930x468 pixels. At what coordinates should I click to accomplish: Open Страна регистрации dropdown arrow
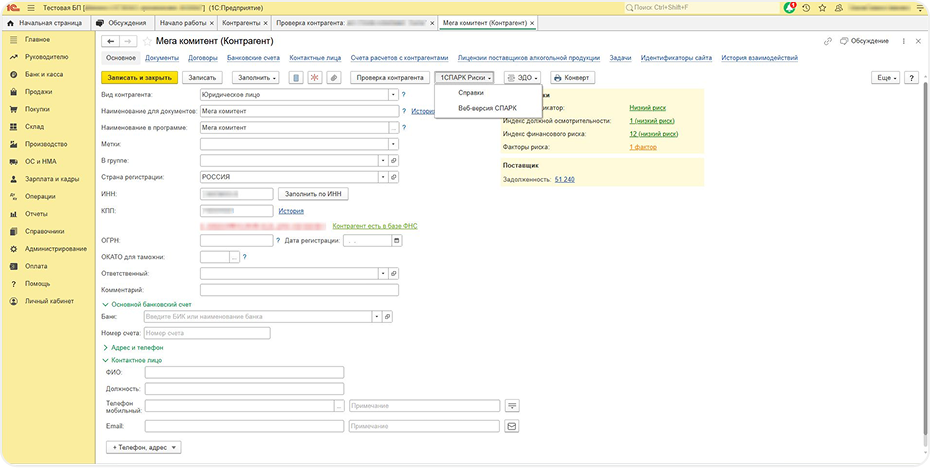point(384,177)
